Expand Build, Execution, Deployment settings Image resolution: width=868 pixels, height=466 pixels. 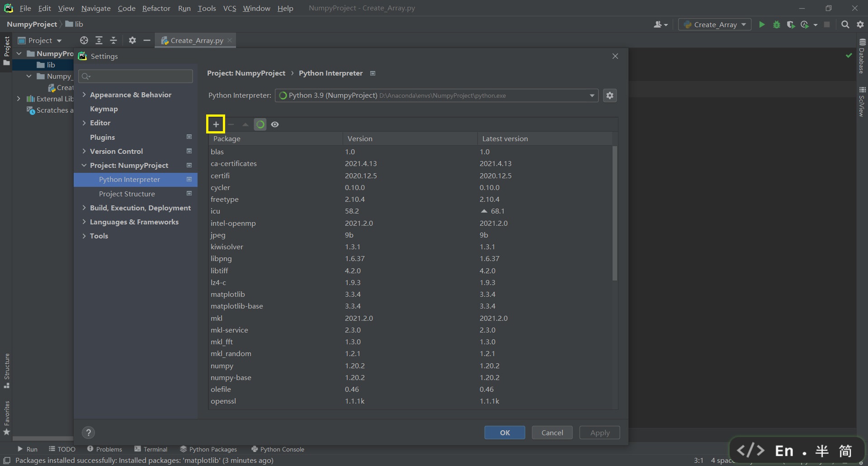pyautogui.click(x=84, y=208)
